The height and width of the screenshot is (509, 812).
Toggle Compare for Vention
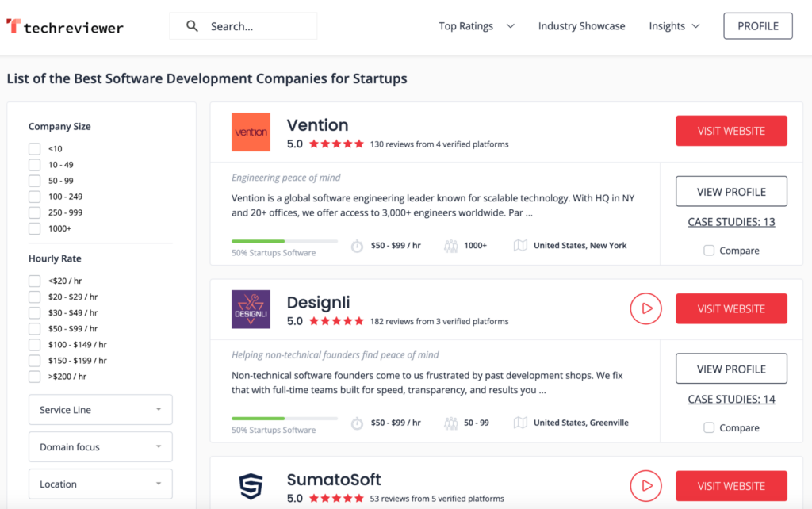pos(709,251)
